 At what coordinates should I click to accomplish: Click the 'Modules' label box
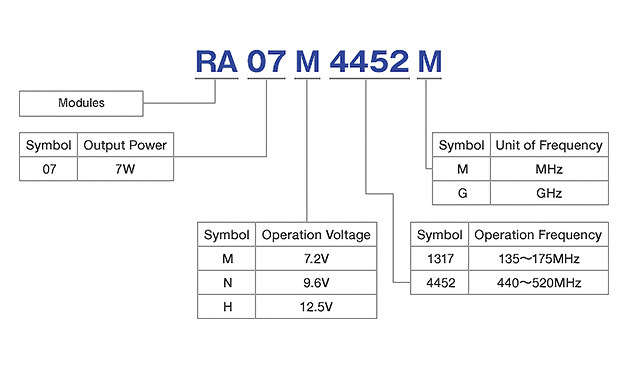pyautogui.click(x=81, y=103)
